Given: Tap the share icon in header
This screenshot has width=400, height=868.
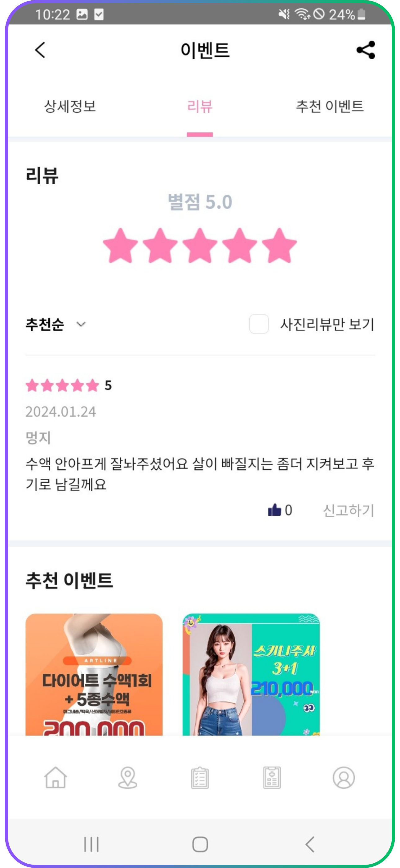Looking at the screenshot, I should pyautogui.click(x=366, y=50).
